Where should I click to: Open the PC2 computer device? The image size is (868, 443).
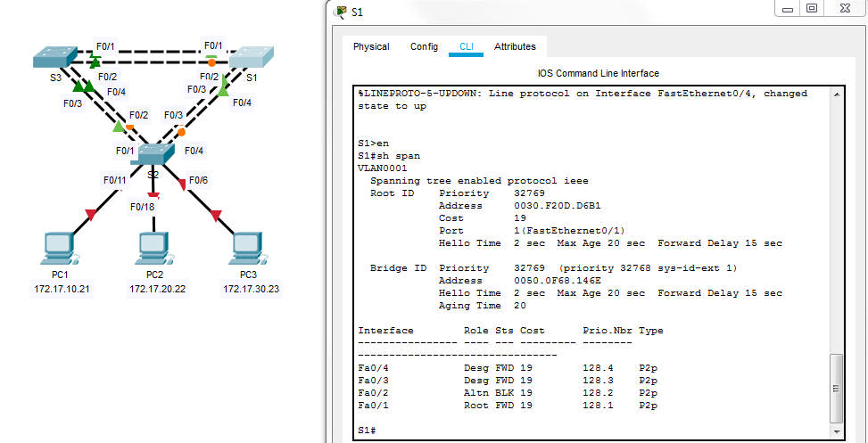[x=153, y=250]
